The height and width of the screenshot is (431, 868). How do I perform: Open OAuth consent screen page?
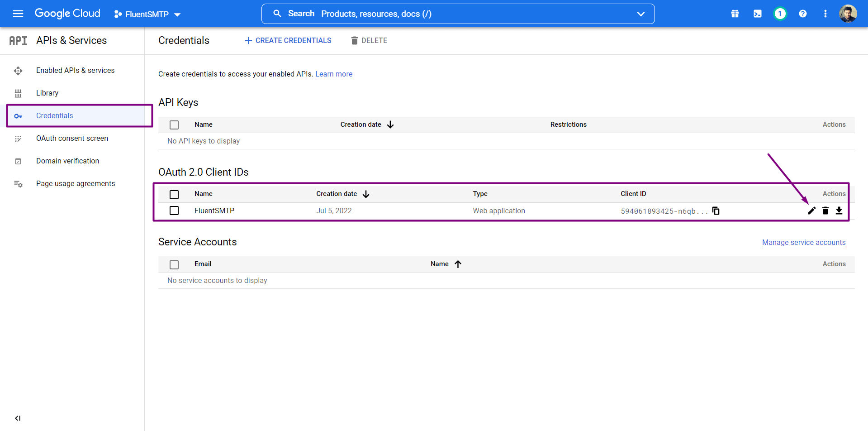pos(72,138)
